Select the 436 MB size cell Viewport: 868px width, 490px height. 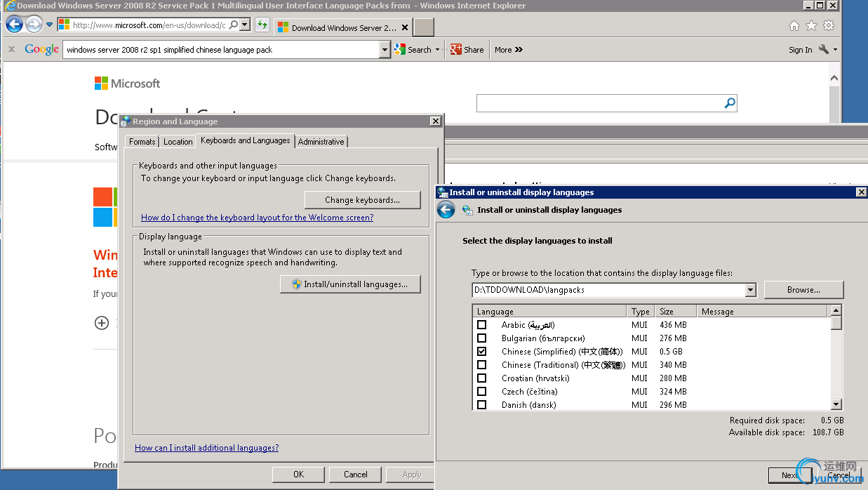pos(674,325)
